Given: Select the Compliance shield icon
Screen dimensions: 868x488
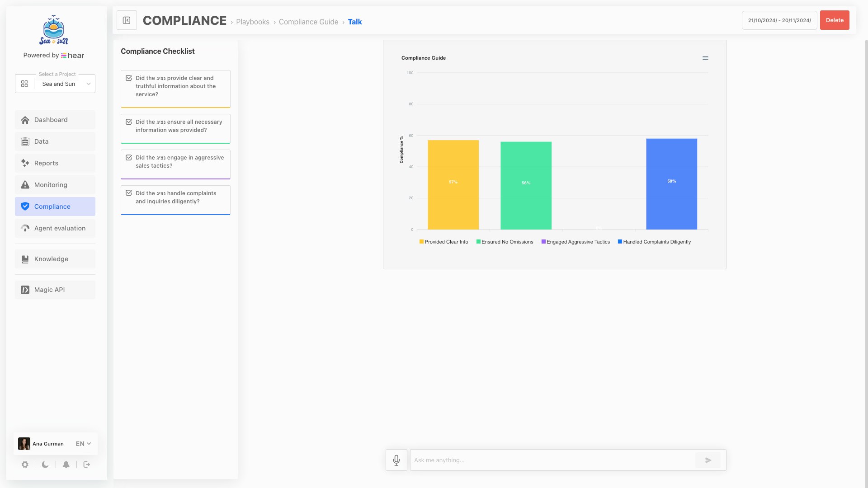Looking at the screenshot, I should (25, 206).
